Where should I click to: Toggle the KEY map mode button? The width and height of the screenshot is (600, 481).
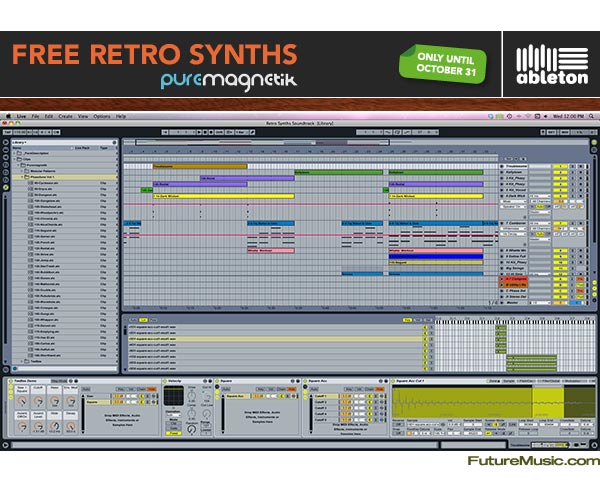(551, 132)
